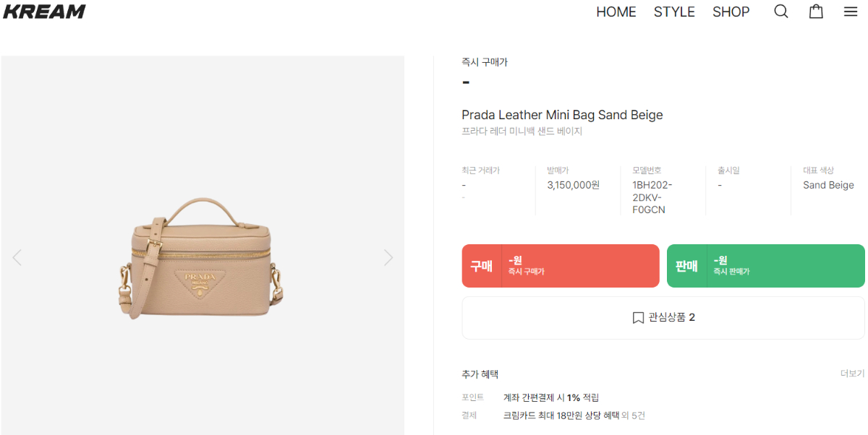Click the 계좌 간편결제 point benefit text
This screenshot has height=435, width=868.
[x=550, y=397]
